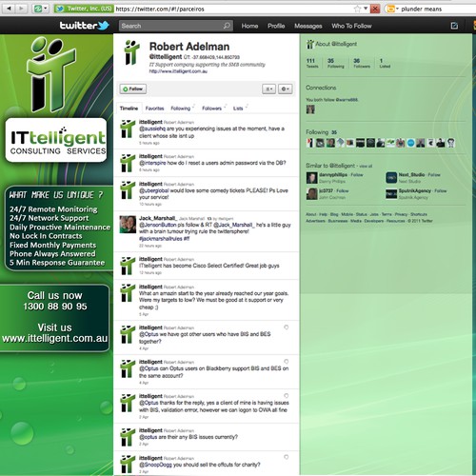
Task: Click the Twitter, Inc. site identity badge
Action: point(84,9)
